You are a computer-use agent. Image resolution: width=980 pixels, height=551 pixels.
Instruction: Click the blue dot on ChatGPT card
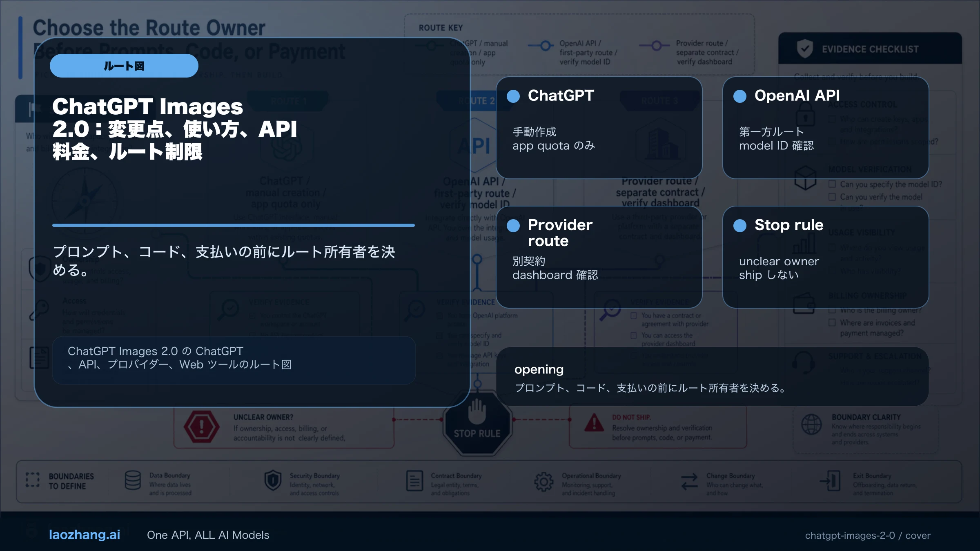513,96
